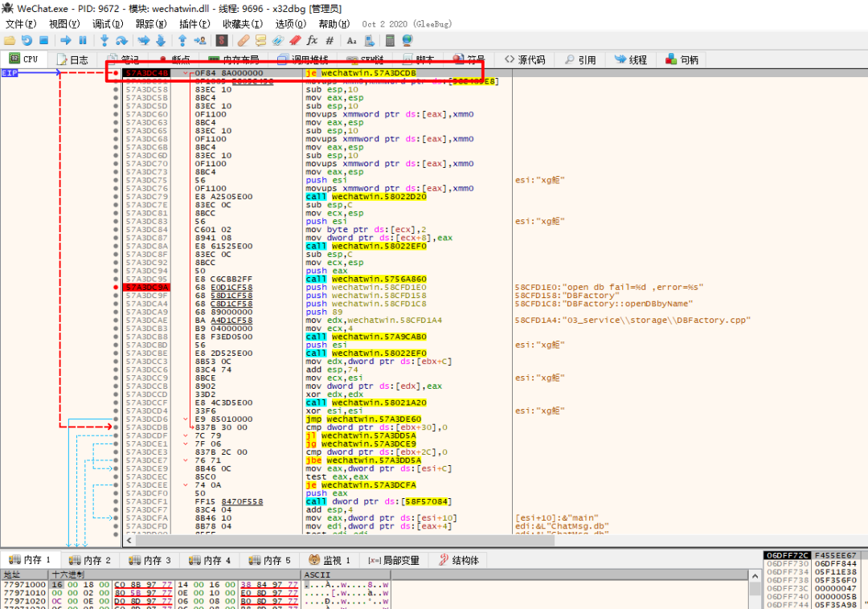Click the fx functions icon
The width and height of the screenshot is (868, 609).
pyautogui.click(x=312, y=40)
